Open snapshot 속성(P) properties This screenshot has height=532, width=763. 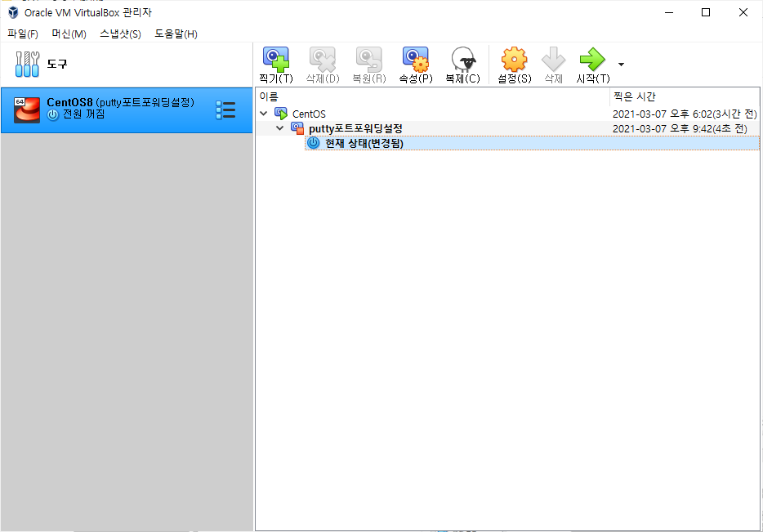[416, 65]
